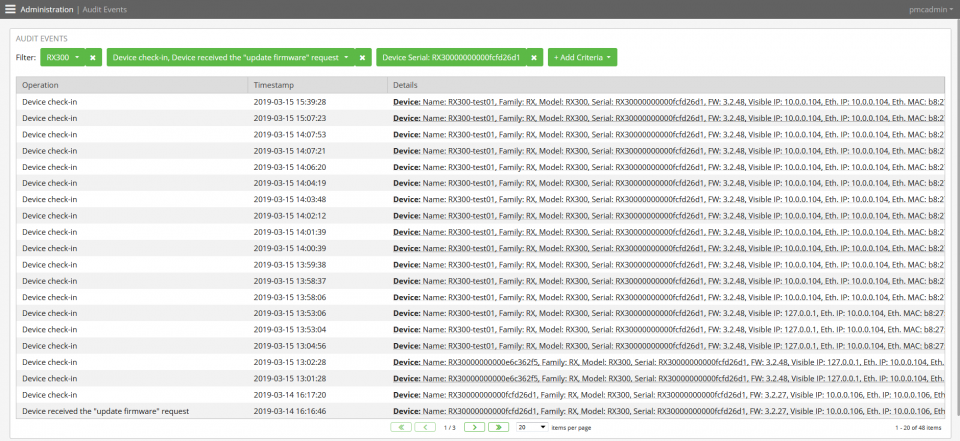
Task: Remove the RX300 filter criterion
Action: point(93,58)
